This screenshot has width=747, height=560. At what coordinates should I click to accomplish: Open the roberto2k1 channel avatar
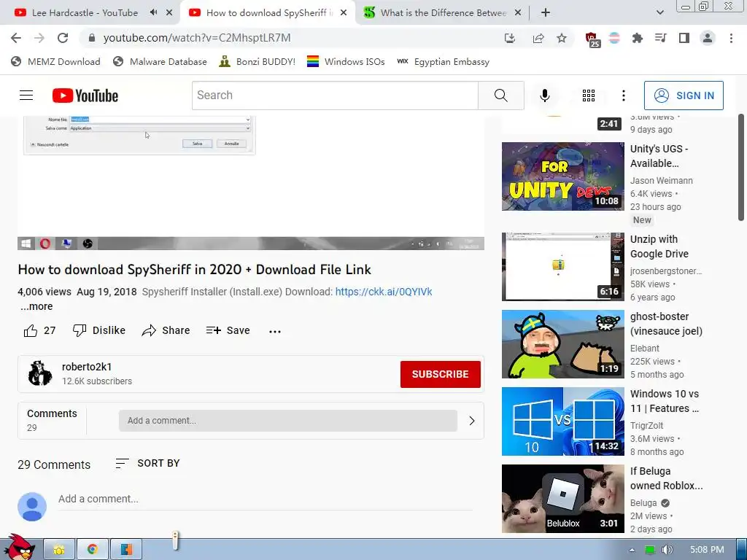[x=40, y=373]
